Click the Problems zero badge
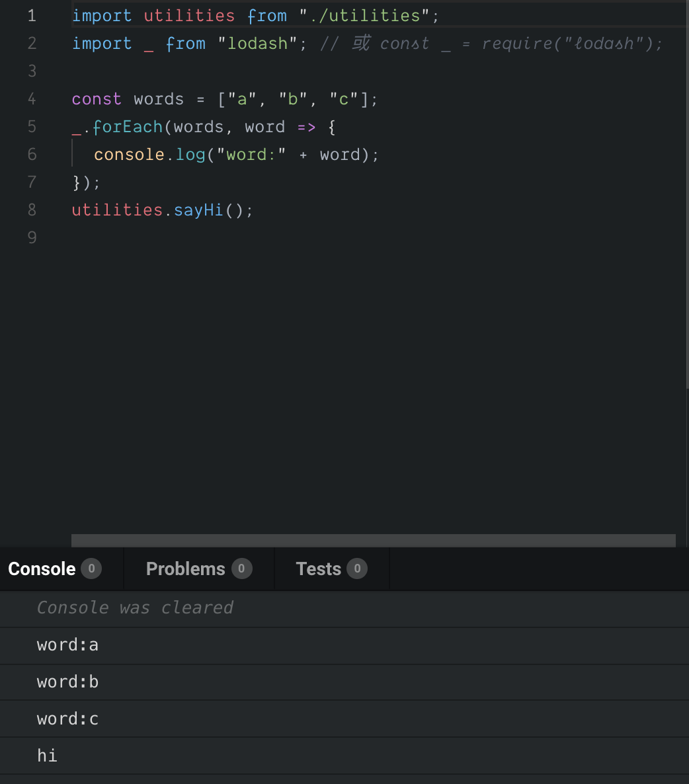This screenshot has width=689, height=784. pos(241,568)
